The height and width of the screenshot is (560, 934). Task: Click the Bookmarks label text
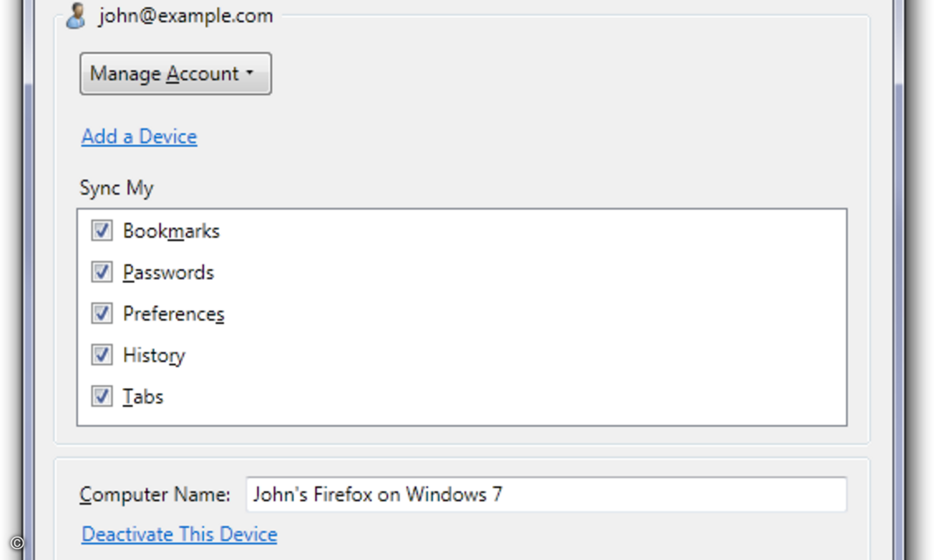(171, 231)
